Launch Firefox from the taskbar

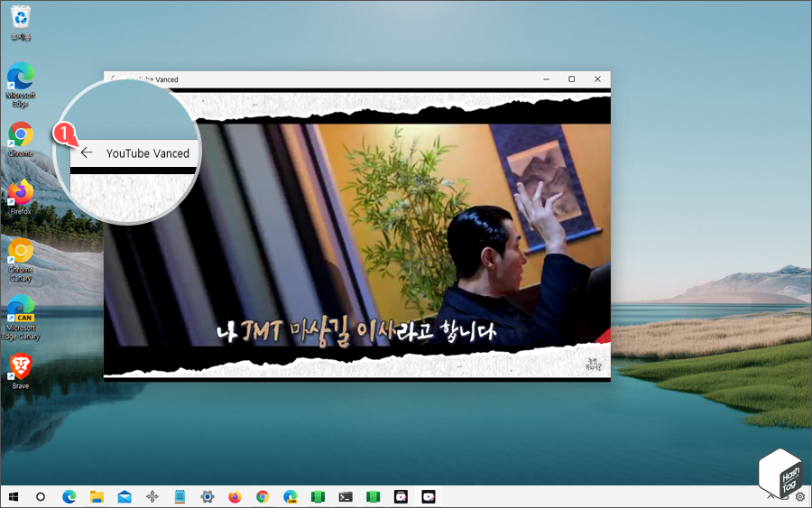(x=235, y=497)
